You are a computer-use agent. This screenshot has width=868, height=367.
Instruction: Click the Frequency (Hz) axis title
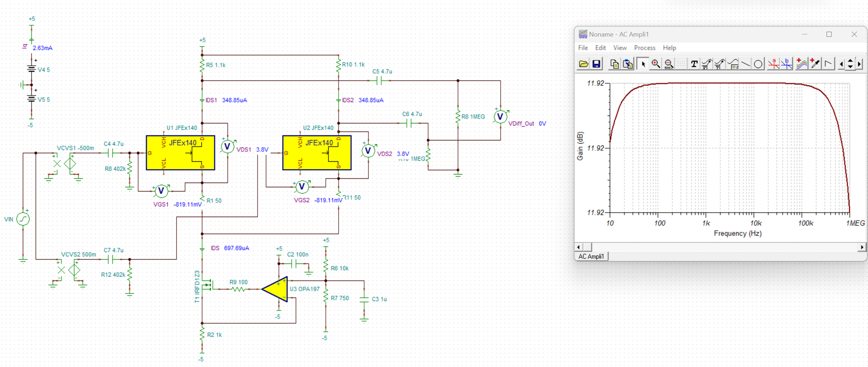738,233
